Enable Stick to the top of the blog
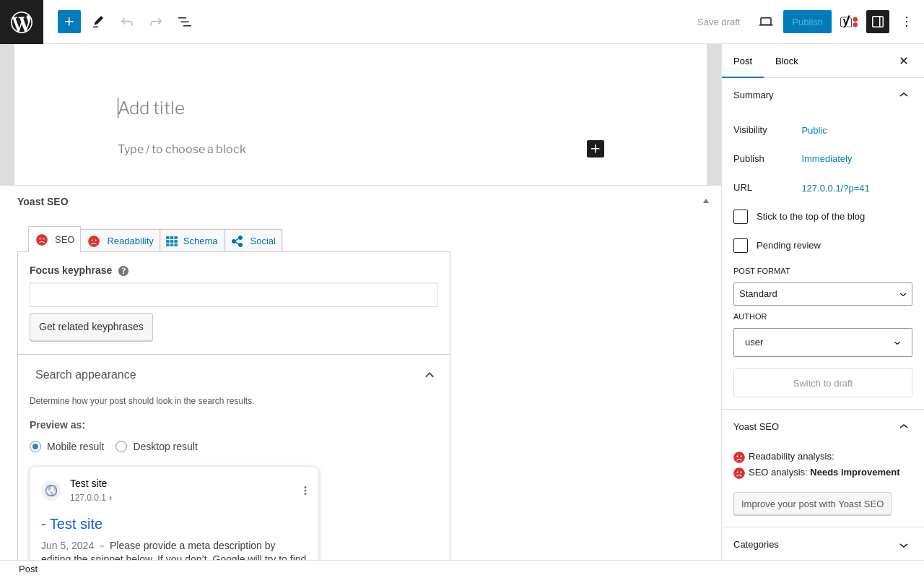924x578 pixels. click(x=741, y=217)
